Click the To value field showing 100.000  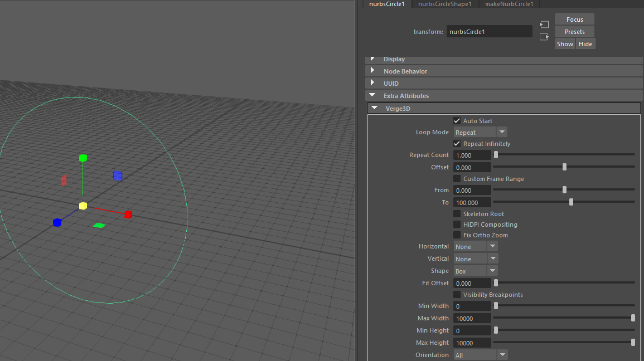click(472, 203)
